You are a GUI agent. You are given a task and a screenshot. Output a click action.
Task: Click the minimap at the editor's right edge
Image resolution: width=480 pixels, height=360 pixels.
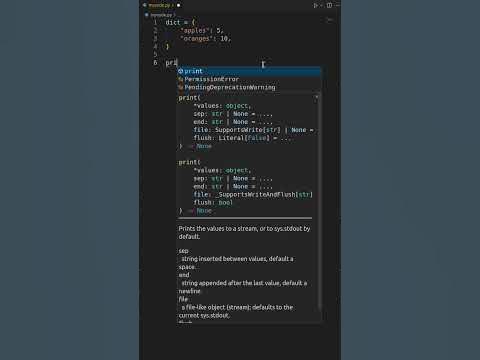tap(330, 20)
